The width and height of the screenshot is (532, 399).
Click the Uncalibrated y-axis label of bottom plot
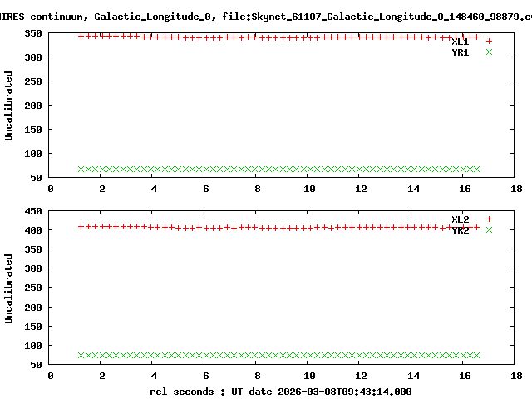point(9,288)
